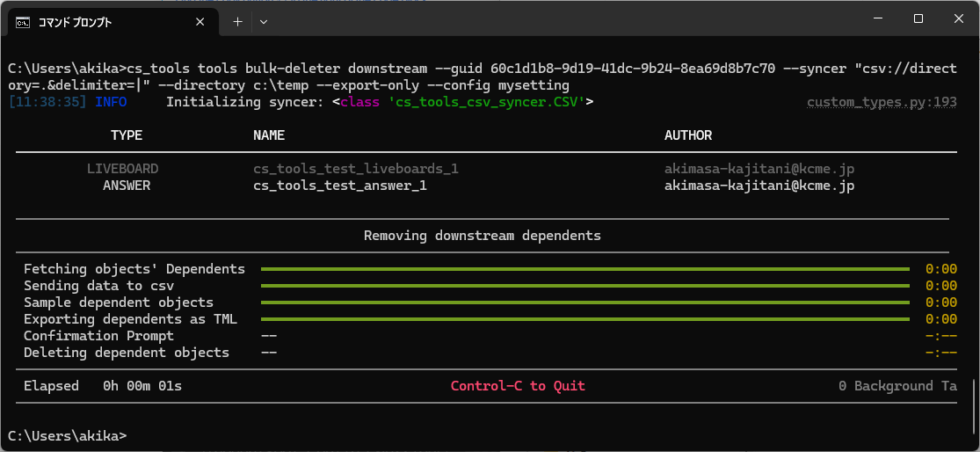This screenshot has width=980, height=452.
Task: Select the コマンド プロンプト tab title
Action: click(76, 22)
